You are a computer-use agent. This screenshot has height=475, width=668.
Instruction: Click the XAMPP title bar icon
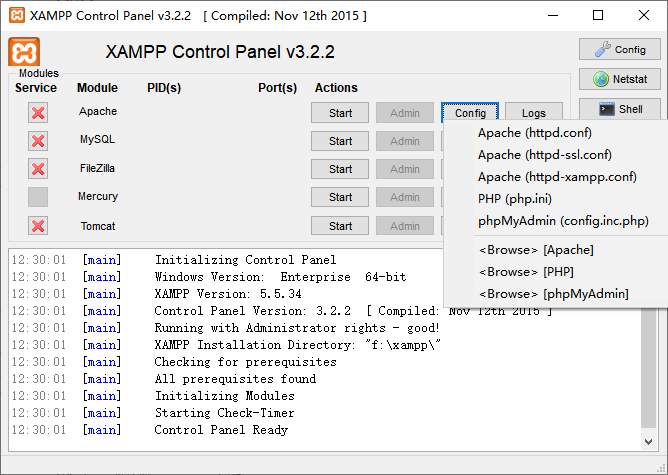click(17, 15)
